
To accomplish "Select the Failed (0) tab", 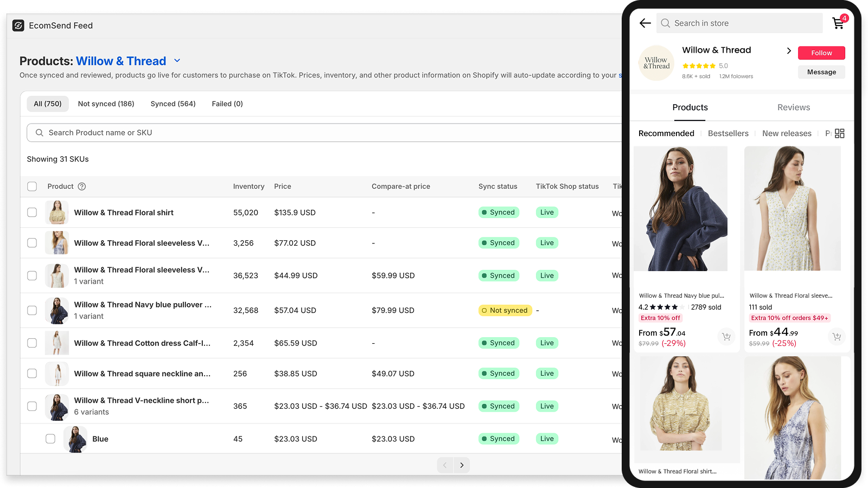I will point(227,104).
